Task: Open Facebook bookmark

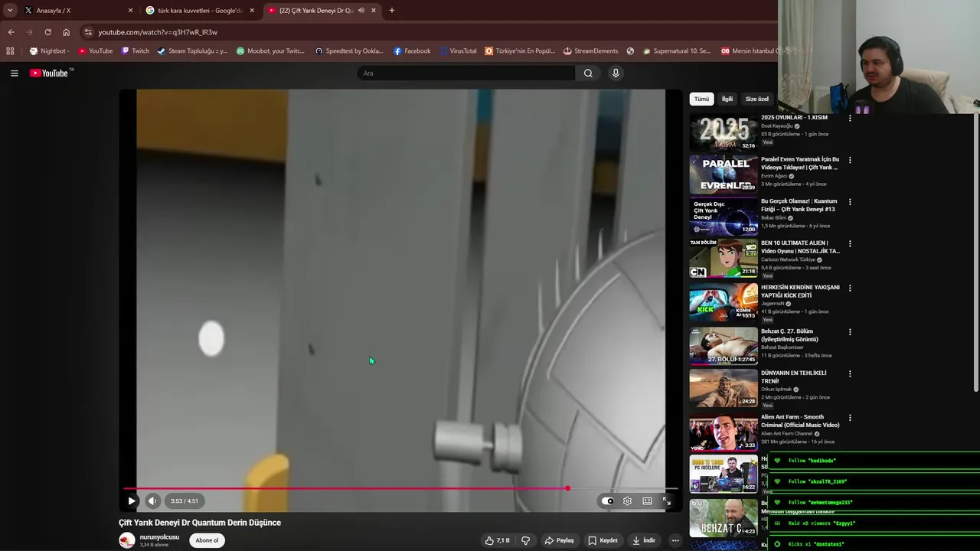Action: pyautogui.click(x=412, y=51)
